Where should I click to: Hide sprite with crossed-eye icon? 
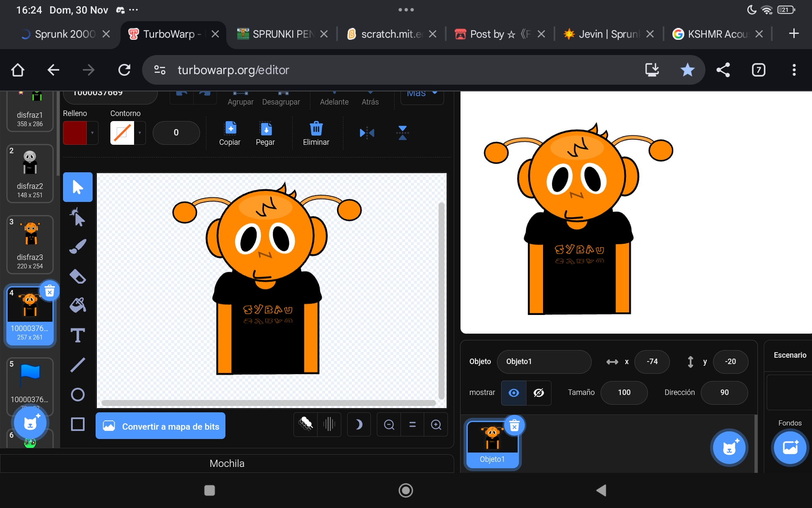click(x=538, y=393)
